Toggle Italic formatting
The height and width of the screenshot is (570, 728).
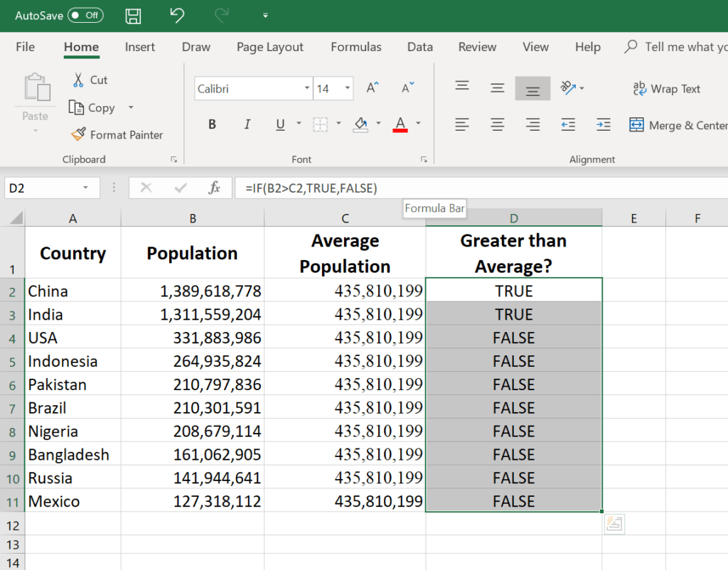coord(247,125)
